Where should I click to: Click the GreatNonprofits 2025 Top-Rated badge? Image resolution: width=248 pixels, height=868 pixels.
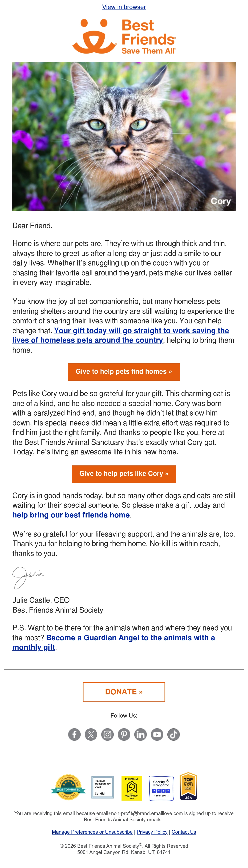point(68,787)
